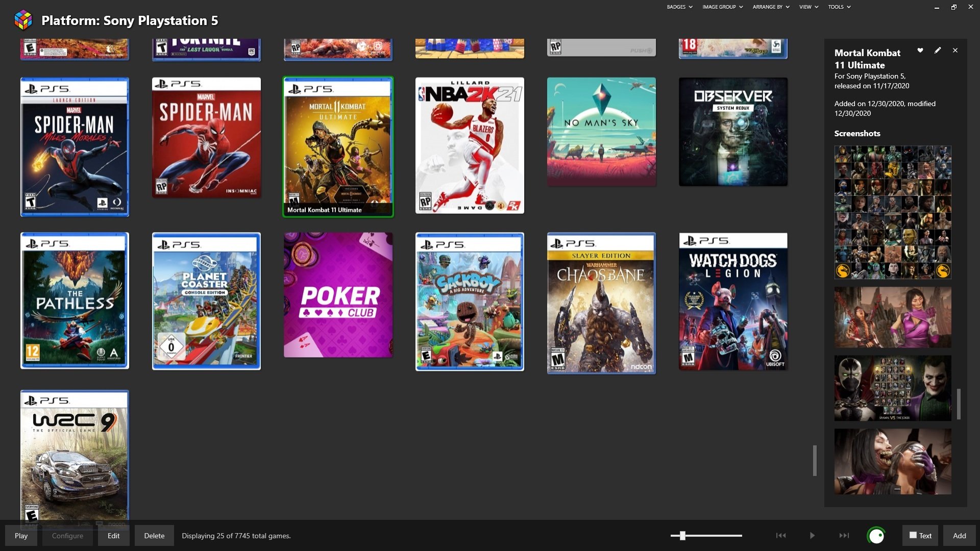Select the red Marvel Spider-Man cover
The width and height of the screenshot is (980, 551).
pyautogui.click(x=206, y=138)
